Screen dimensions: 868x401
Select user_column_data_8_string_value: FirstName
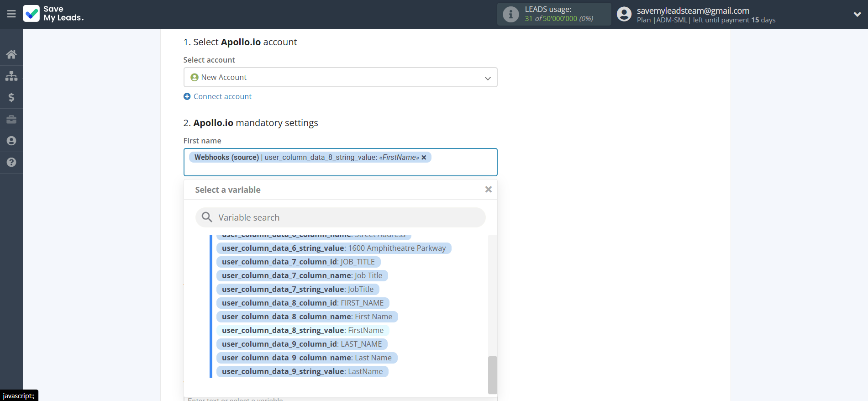[x=303, y=330]
